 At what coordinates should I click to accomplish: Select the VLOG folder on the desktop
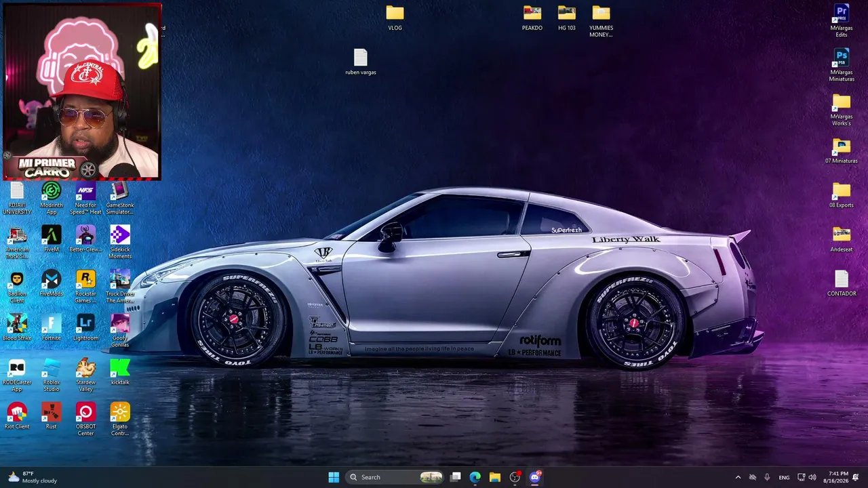tap(395, 18)
